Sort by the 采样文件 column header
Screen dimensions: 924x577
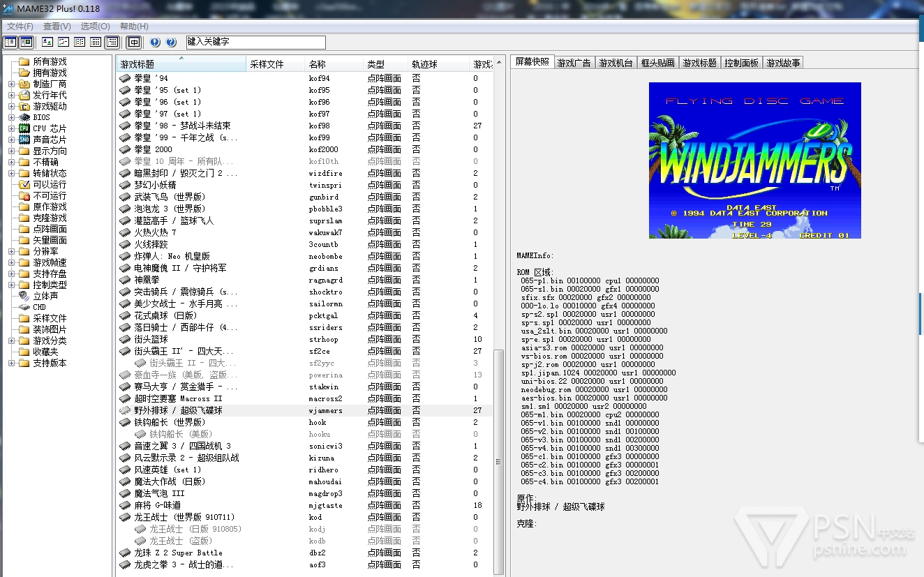point(276,63)
